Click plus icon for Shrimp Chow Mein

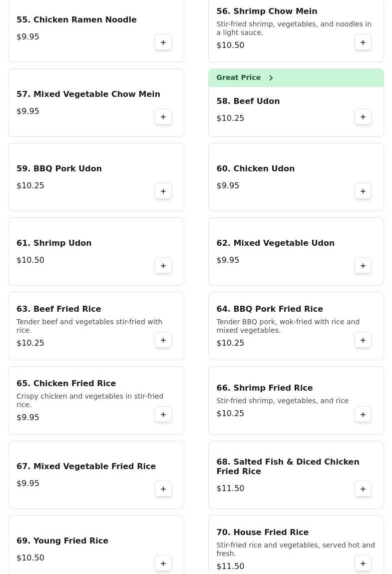[363, 42]
